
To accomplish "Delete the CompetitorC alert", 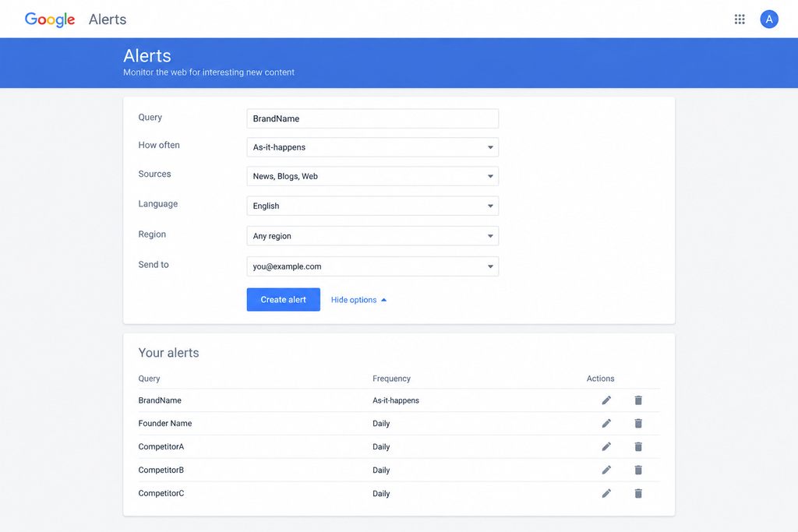I will (638, 493).
